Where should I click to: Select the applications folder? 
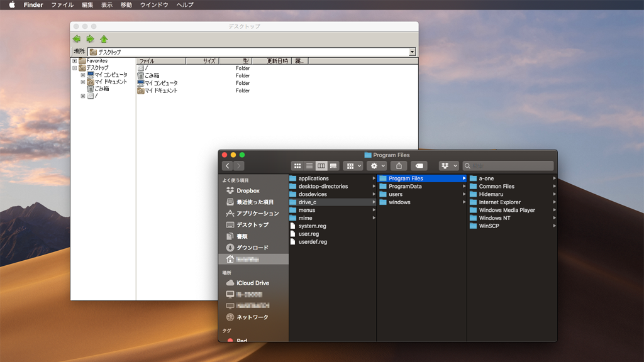[333, 178]
